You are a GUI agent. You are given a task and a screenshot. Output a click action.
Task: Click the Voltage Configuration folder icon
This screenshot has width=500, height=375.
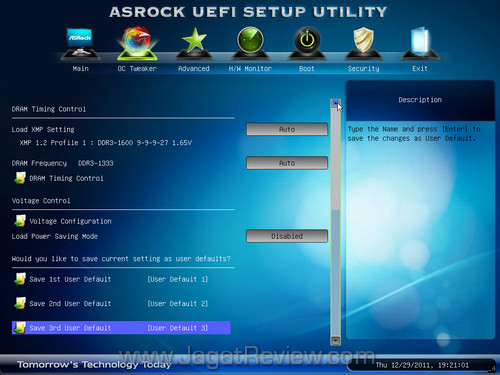(20, 221)
